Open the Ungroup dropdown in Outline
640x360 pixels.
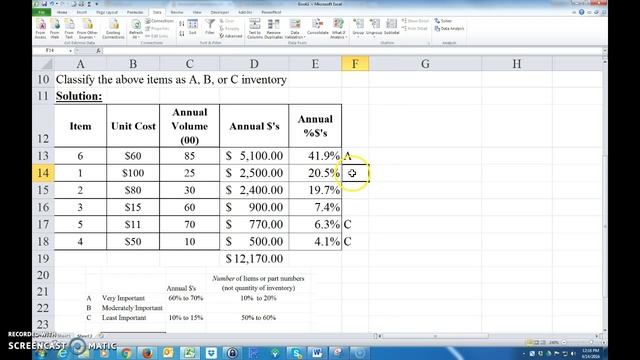pyautogui.click(x=374, y=28)
